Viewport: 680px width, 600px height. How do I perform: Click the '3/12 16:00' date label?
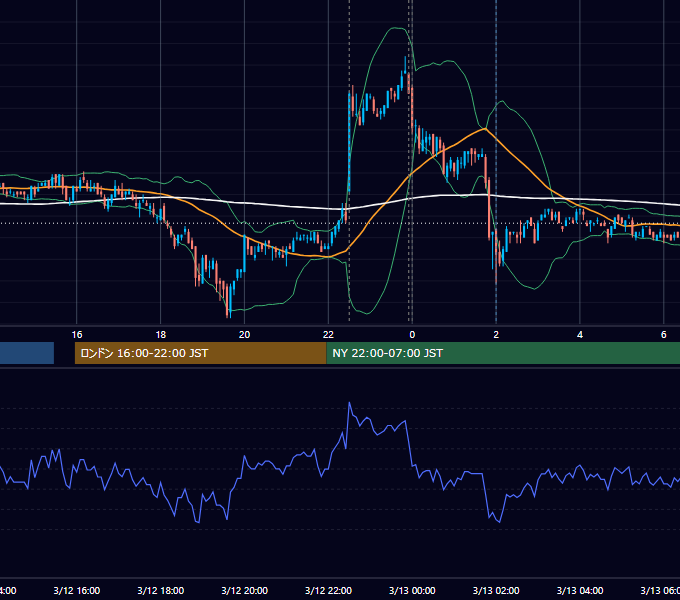77,590
